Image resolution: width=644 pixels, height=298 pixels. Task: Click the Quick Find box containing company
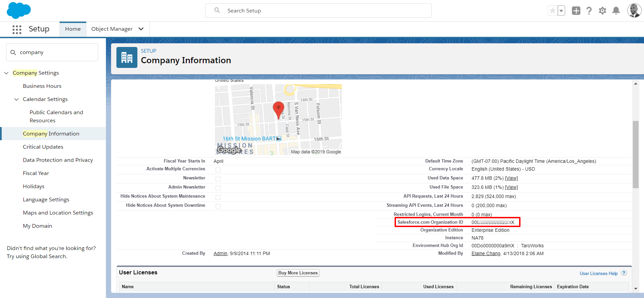pyautogui.click(x=52, y=52)
